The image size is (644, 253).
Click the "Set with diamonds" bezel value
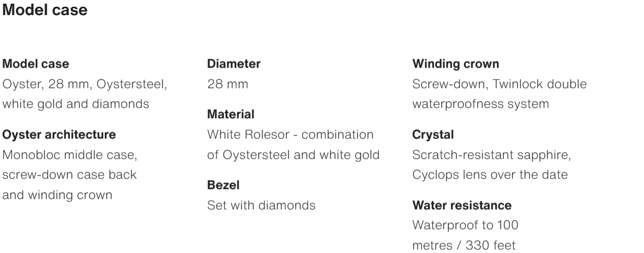coord(261,205)
